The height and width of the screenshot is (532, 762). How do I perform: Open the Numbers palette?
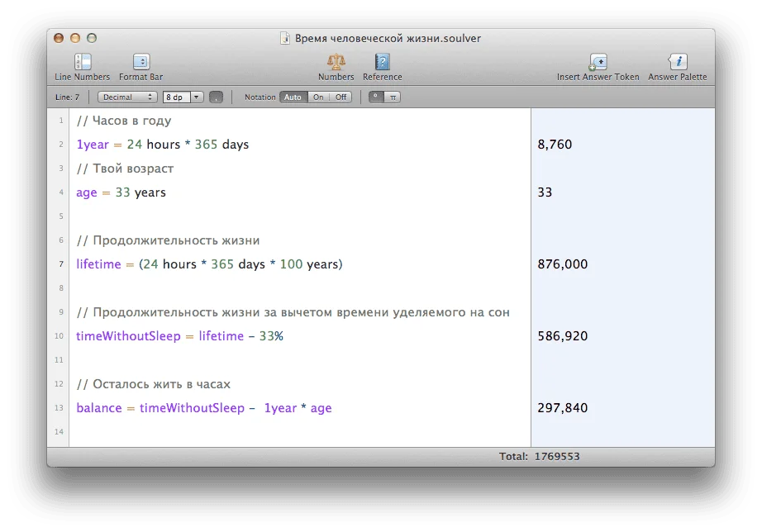click(335, 65)
